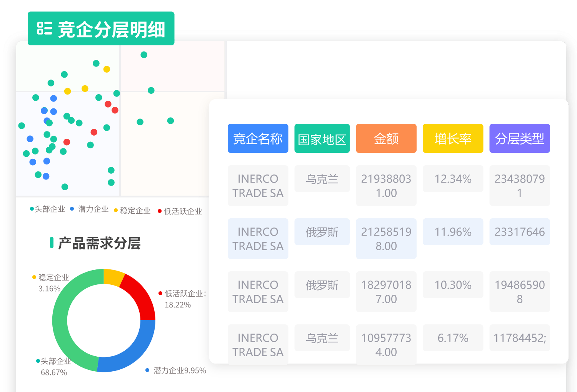Image resolution: width=577 pixels, height=392 pixels.
Task: Click growth rate cell 10.30%
Action: (453, 285)
